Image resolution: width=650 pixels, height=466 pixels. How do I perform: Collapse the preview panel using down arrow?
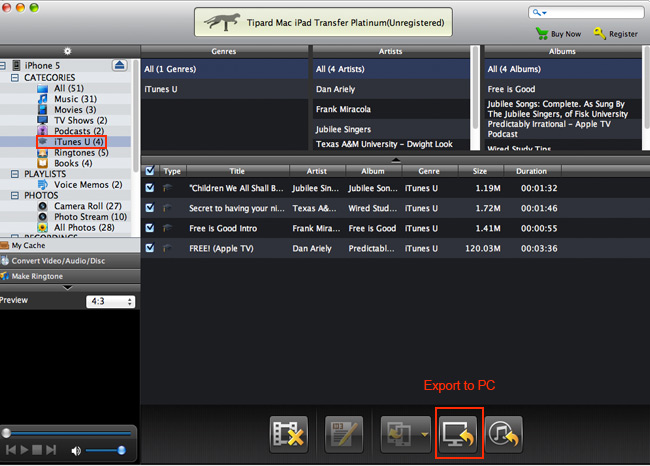[x=68, y=287]
